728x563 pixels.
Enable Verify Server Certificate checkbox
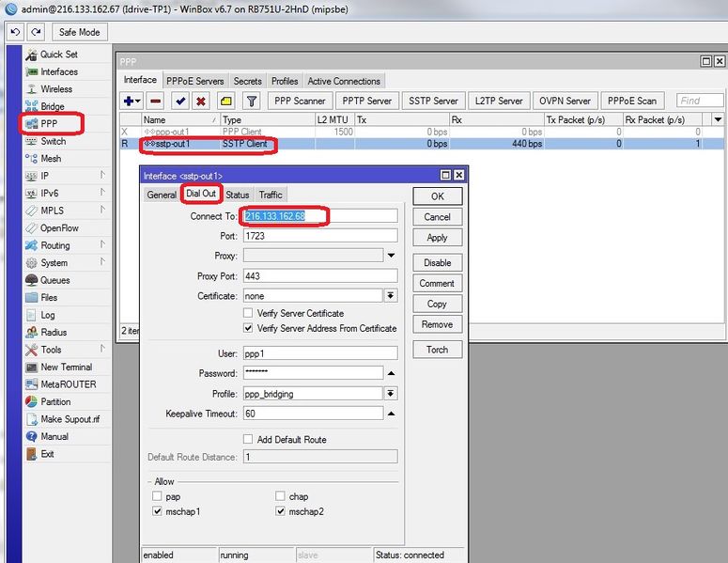(248, 313)
